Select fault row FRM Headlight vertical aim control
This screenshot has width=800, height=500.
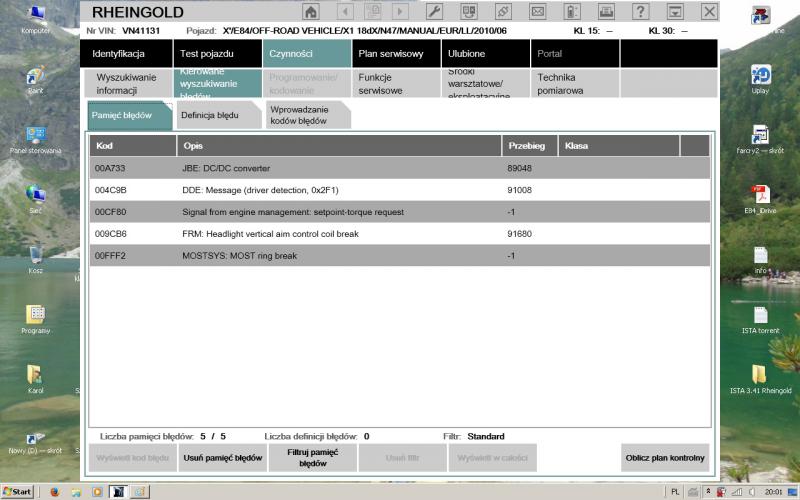(x=400, y=234)
